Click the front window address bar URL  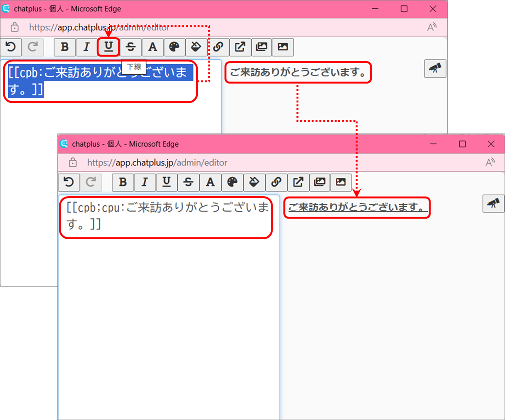point(157,163)
